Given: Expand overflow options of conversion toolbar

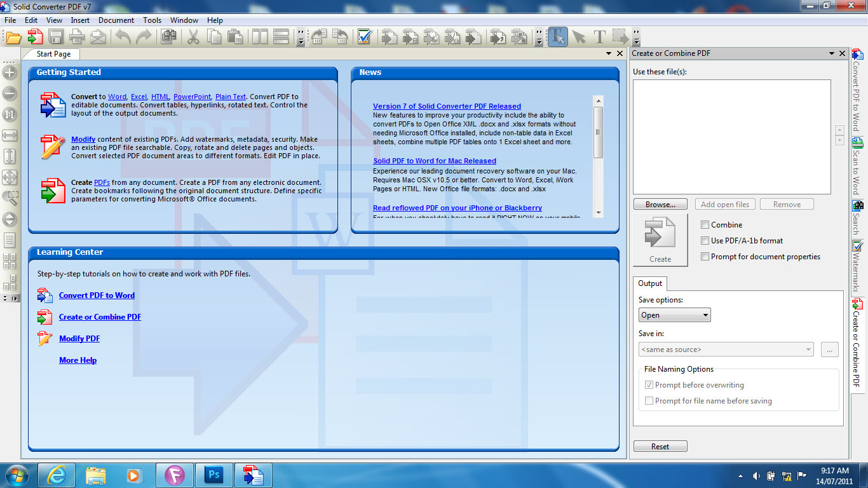Looking at the screenshot, I should (x=539, y=37).
